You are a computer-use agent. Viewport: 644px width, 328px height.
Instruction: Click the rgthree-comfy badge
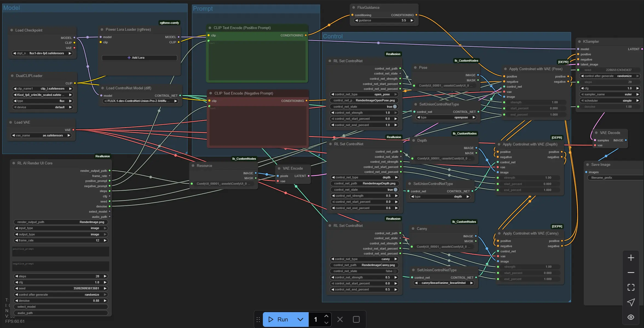169,23
